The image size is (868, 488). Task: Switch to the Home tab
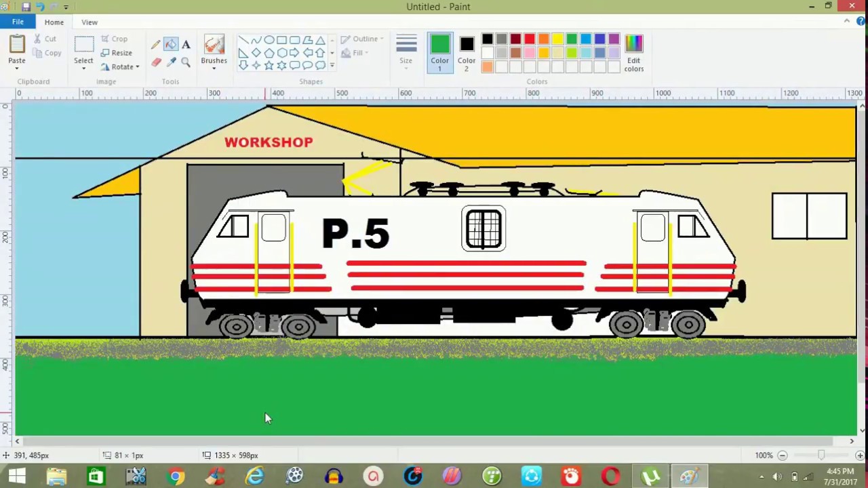coord(54,22)
